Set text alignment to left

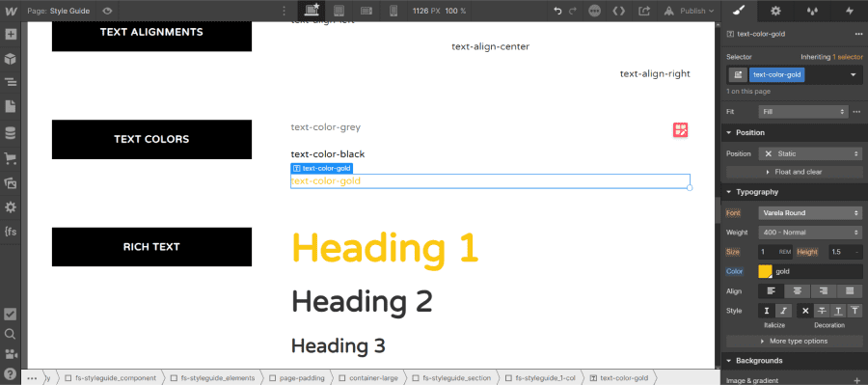tap(772, 290)
